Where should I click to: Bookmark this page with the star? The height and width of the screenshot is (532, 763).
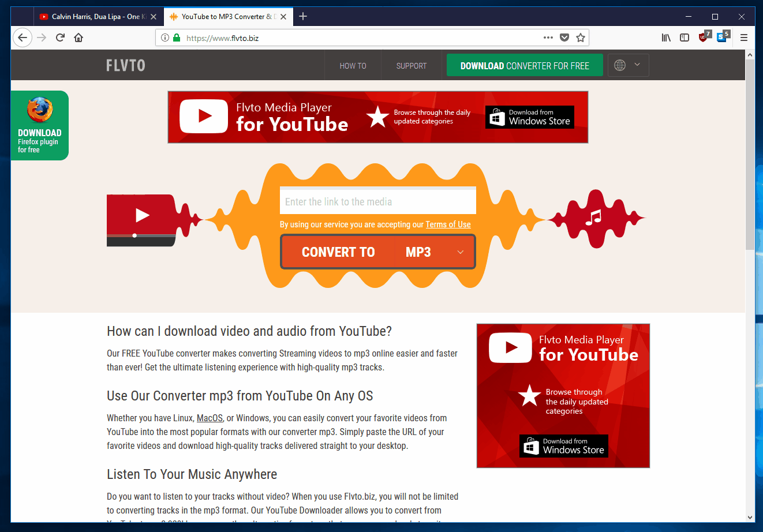coord(581,38)
